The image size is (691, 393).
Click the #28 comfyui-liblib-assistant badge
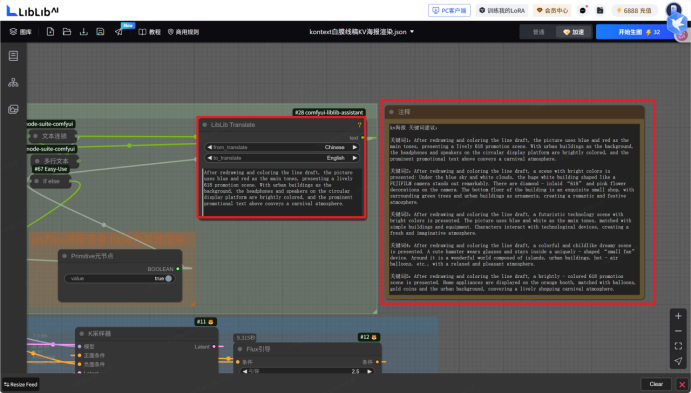tap(329, 112)
